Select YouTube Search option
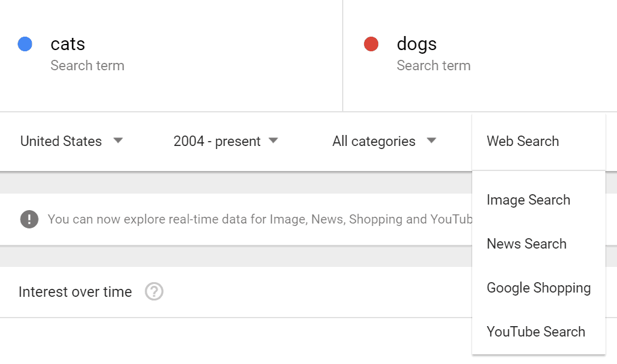 tap(536, 332)
